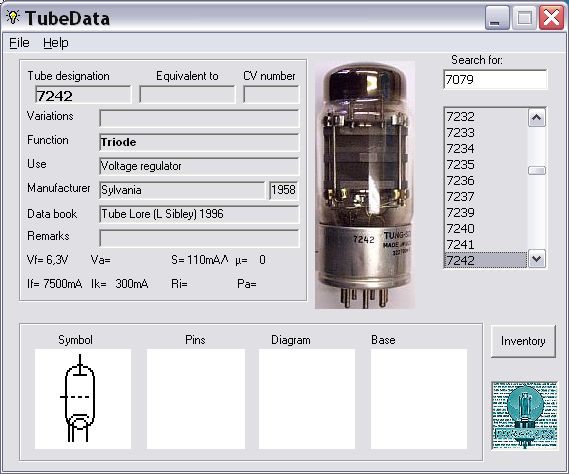Screen dimensions: 569x474
Task: Click the list scroll up arrow
Action: 537,118
